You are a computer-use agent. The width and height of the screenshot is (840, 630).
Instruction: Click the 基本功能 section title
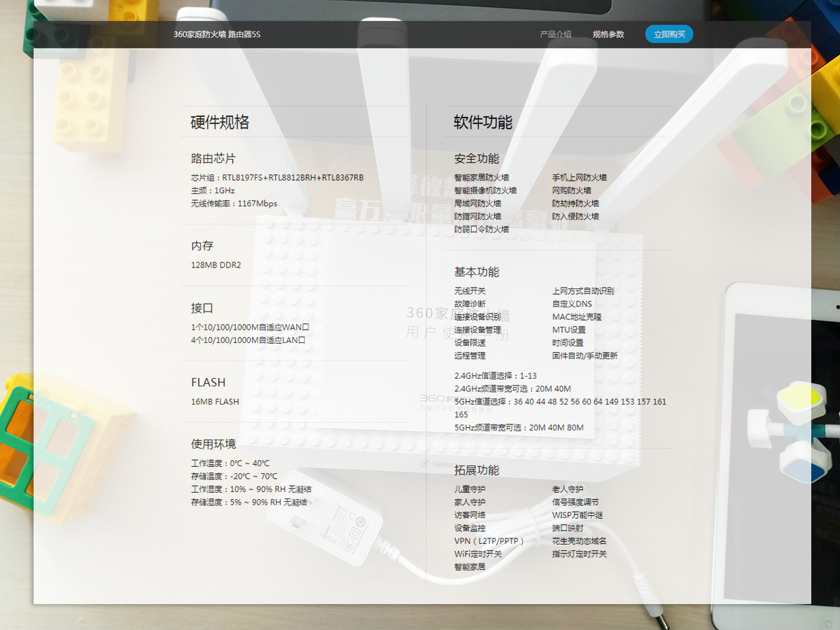pyautogui.click(x=477, y=272)
